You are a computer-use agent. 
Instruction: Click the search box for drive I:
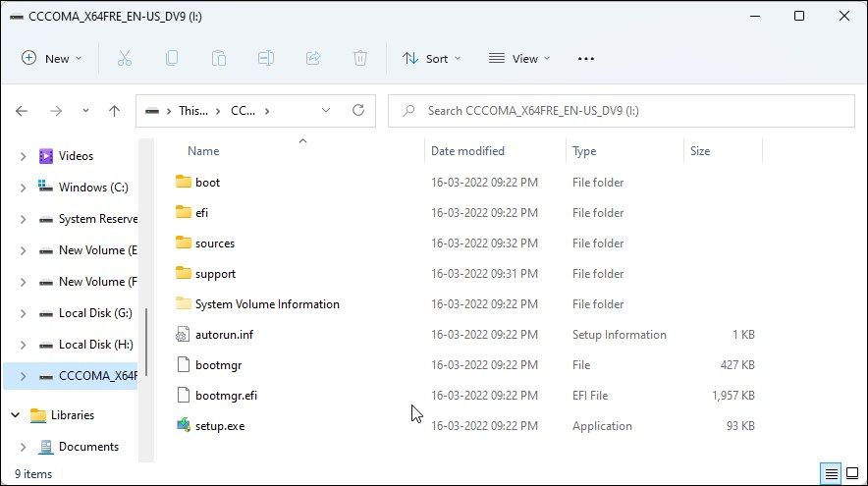click(622, 111)
